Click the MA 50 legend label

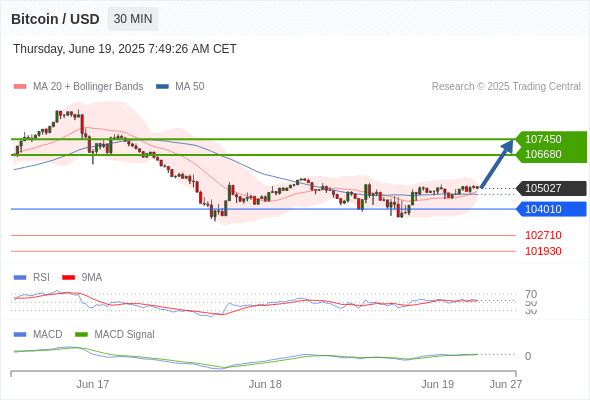[190, 87]
